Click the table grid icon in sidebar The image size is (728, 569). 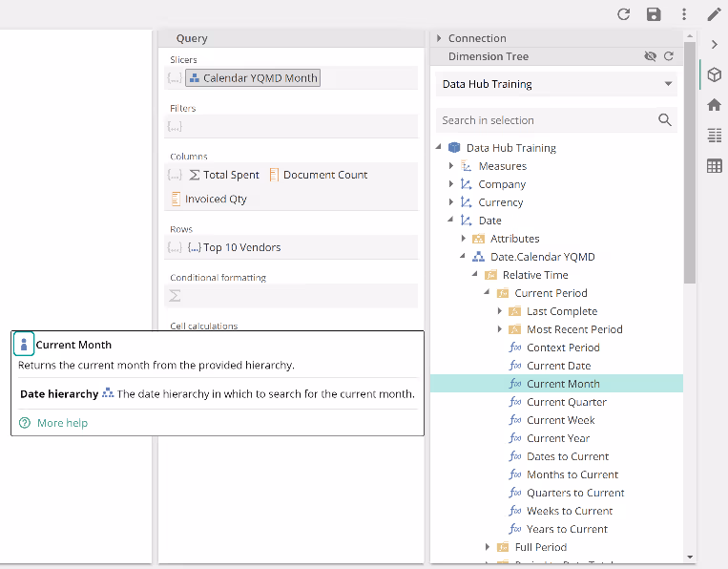coord(714,166)
